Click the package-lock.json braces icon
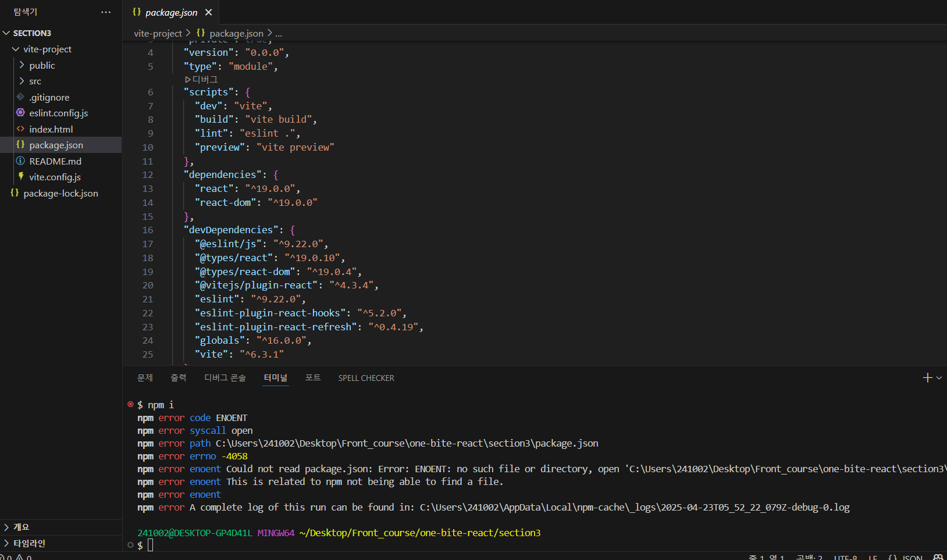947x560 pixels. [x=15, y=193]
